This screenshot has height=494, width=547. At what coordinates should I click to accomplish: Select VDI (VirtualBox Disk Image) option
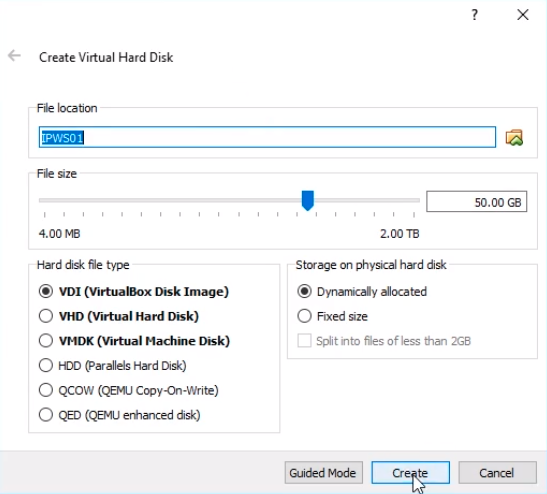click(134, 291)
